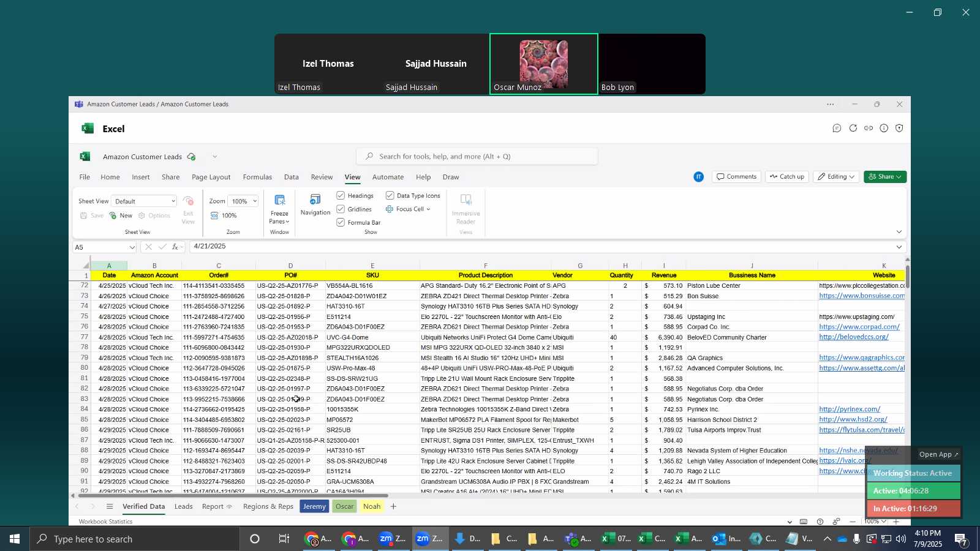Screen dimensions: 980x551
Task: Expand the Name Box dropdown arrow
Action: click(132, 247)
